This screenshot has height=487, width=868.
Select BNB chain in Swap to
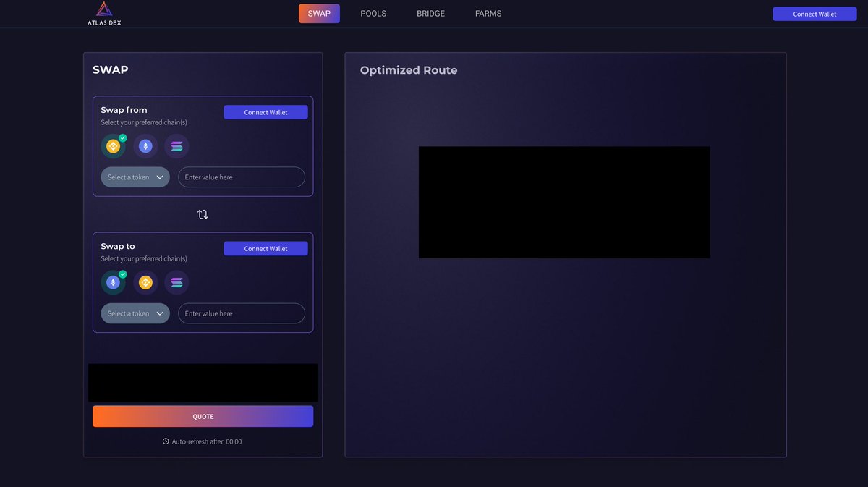pos(145,282)
